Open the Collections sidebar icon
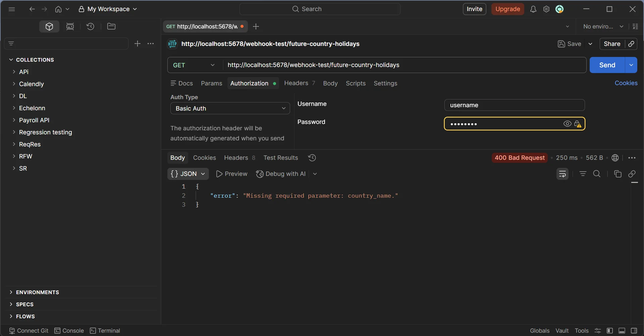Viewport: 644px width, 336px height. 49,26
